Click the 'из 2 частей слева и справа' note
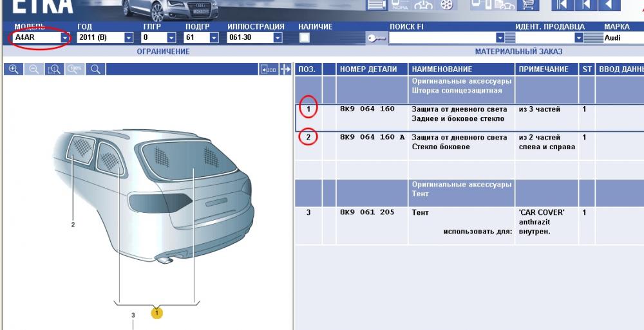The image size is (644, 330). pyautogui.click(x=547, y=142)
